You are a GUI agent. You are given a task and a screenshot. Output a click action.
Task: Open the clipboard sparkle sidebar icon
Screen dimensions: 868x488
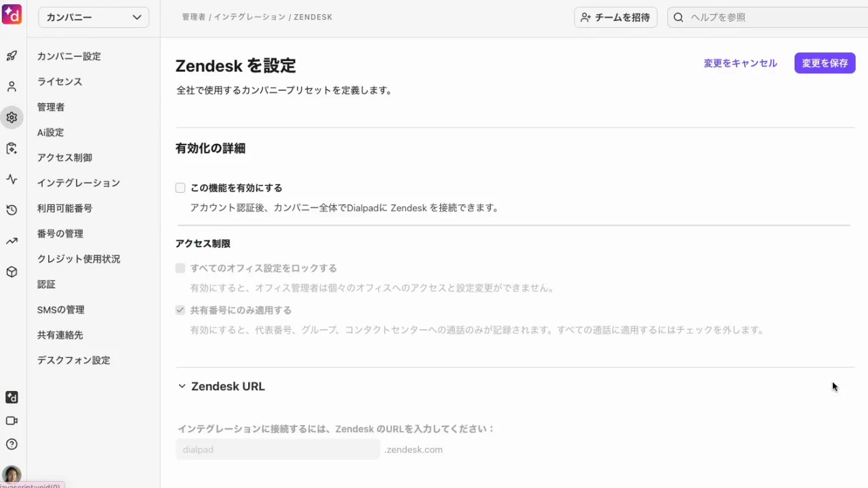pos(12,149)
